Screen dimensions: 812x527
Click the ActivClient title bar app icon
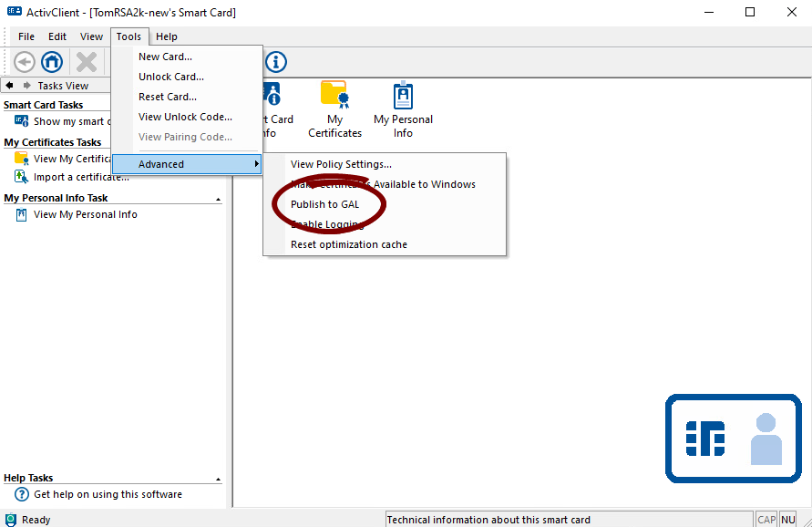pos(14,12)
